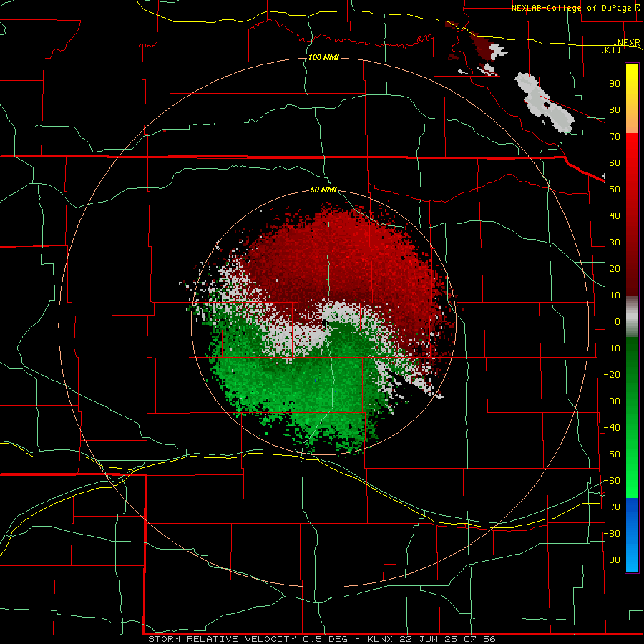Click the -90 scale label
The image size is (644, 644).
pyautogui.click(x=612, y=560)
